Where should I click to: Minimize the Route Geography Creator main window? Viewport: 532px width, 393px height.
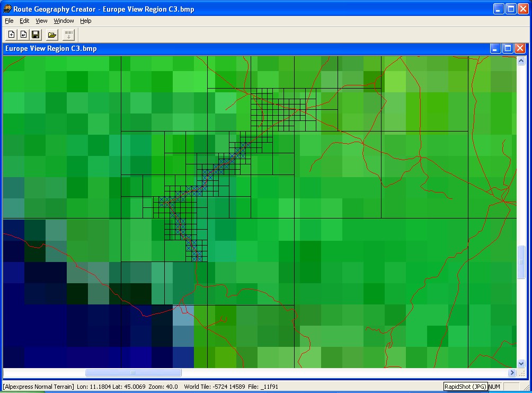(x=499, y=9)
